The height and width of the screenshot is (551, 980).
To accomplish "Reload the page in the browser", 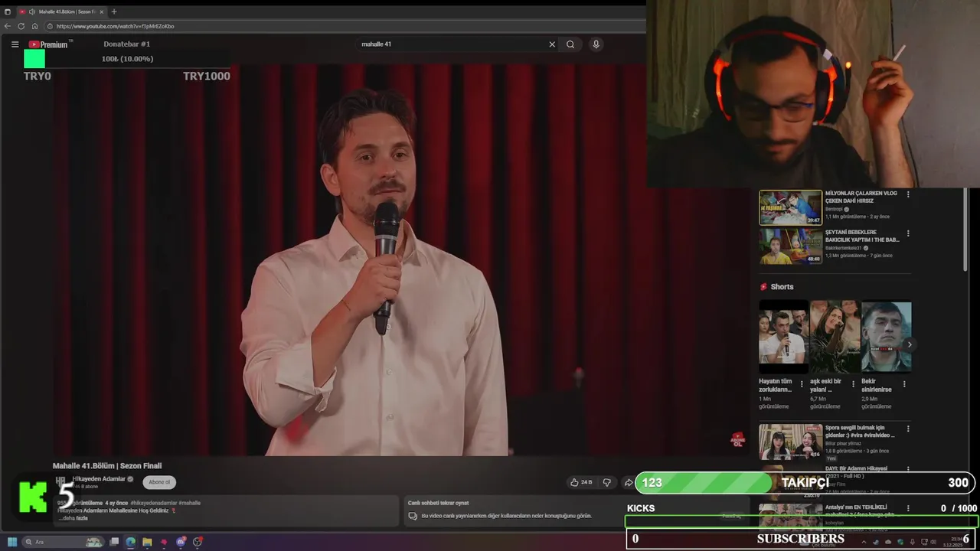I will [x=21, y=26].
